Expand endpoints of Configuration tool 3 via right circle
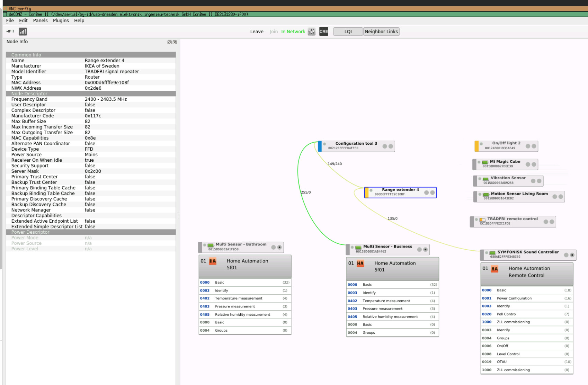The image size is (588, 385). 391,146
